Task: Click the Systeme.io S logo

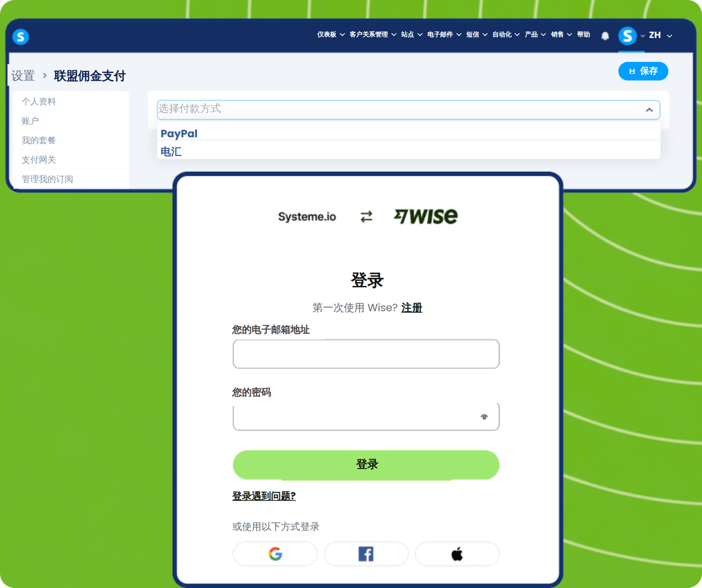Action: [x=21, y=36]
